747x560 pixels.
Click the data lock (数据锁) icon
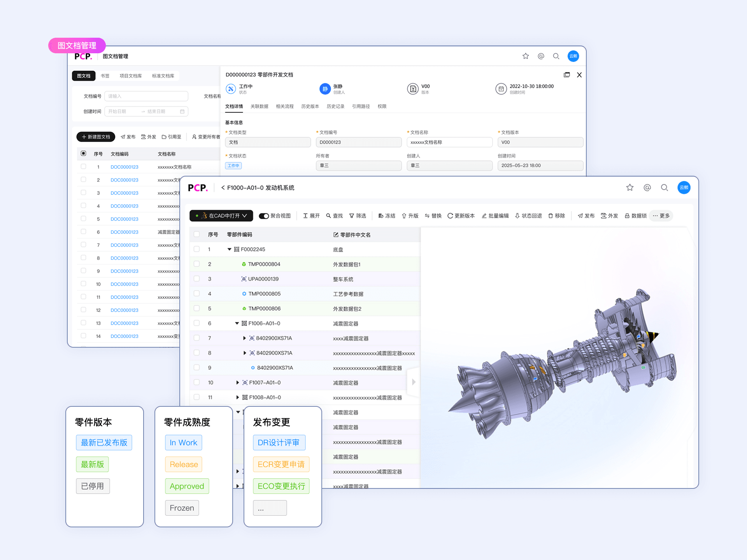[x=627, y=216]
